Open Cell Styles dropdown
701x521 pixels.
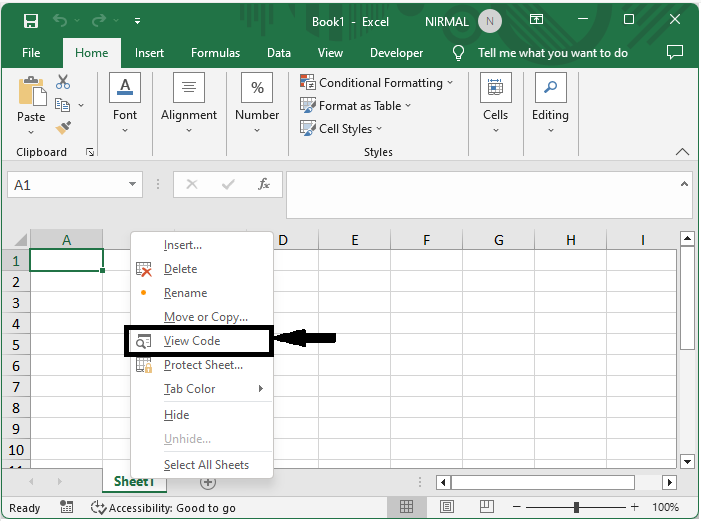coord(341,128)
